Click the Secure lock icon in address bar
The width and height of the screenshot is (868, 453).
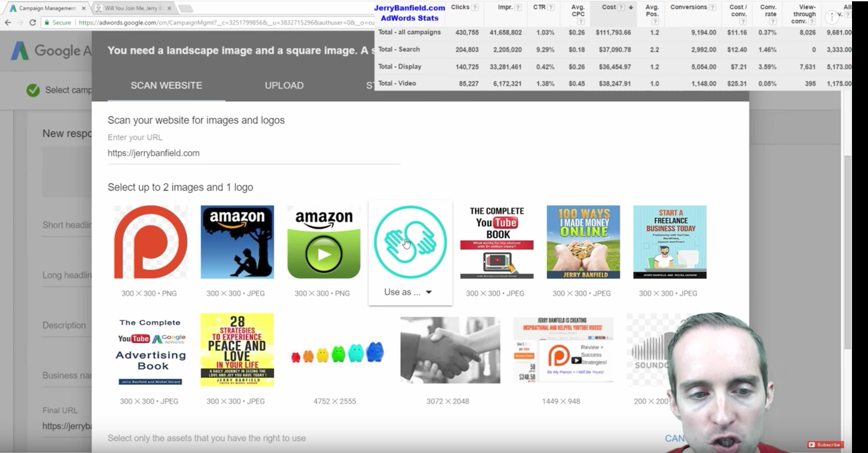[x=47, y=22]
